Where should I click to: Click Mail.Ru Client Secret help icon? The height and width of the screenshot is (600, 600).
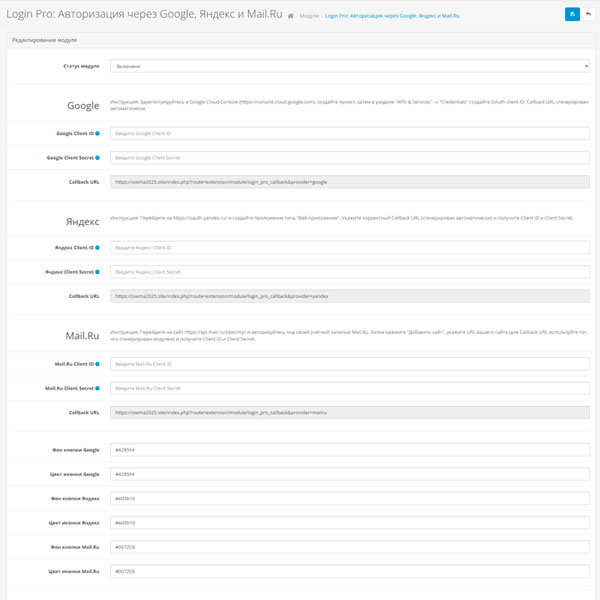pos(98,388)
